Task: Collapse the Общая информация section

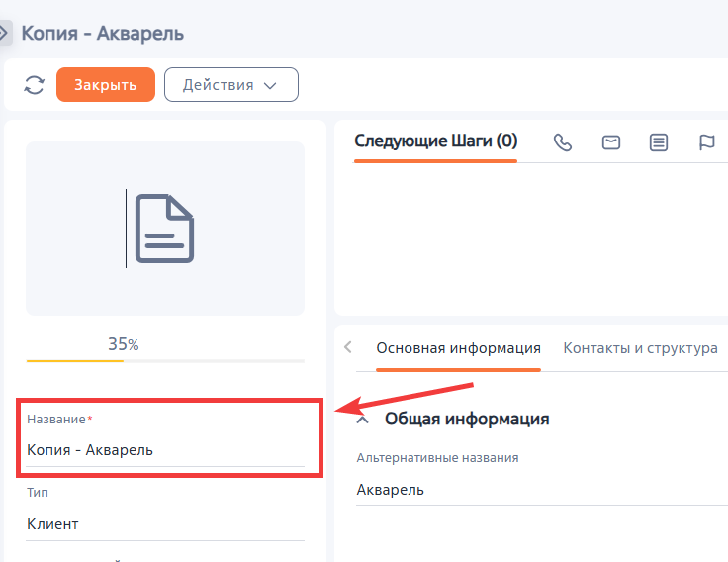Action: point(363,420)
